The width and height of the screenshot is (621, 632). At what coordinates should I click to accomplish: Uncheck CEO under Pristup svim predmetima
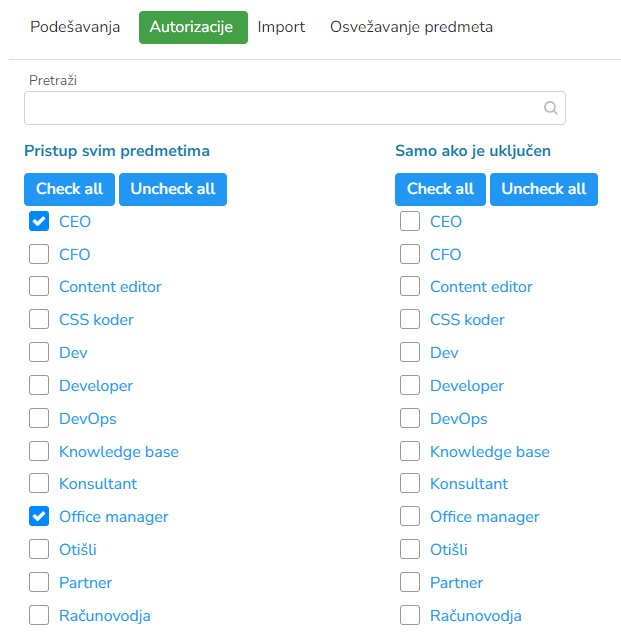pyautogui.click(x=39, y=221)
